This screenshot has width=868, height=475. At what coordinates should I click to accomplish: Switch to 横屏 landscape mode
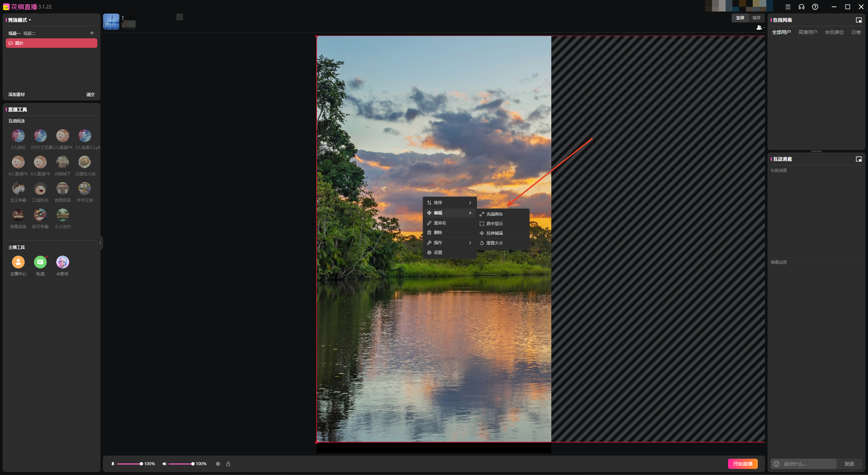(x=756, y=18)
